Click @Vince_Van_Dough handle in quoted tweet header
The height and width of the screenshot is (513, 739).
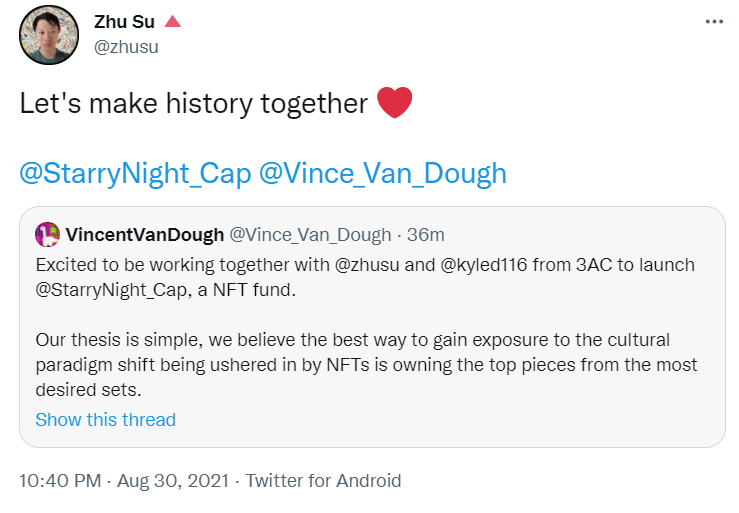(x=310, y=235)
